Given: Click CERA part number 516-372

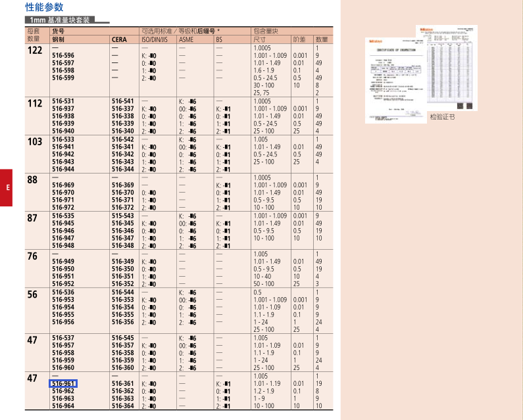Looking at the screenshot, I should coord(123,207).
